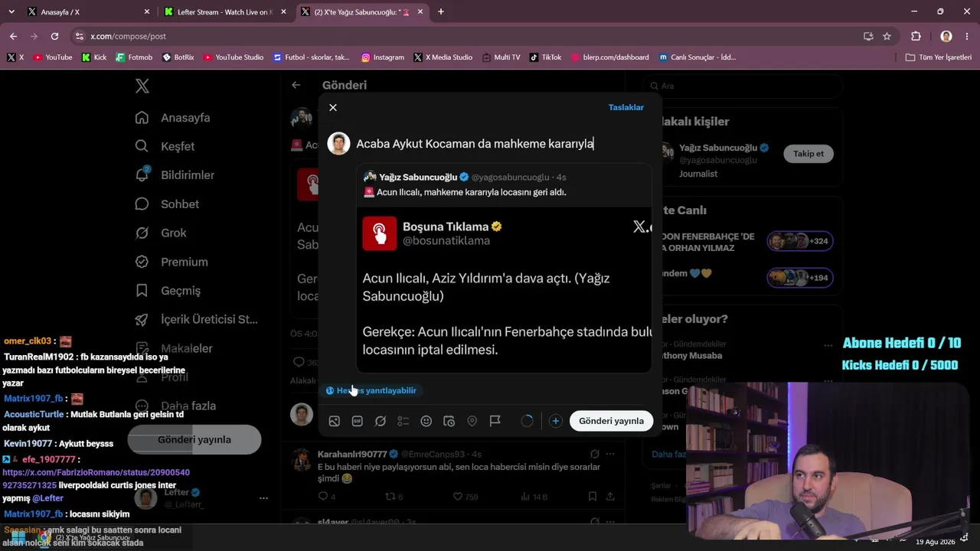Screen dimensions: 980x551
Task: Click the Grok enhance icon in composer
Action: (381, 421)
